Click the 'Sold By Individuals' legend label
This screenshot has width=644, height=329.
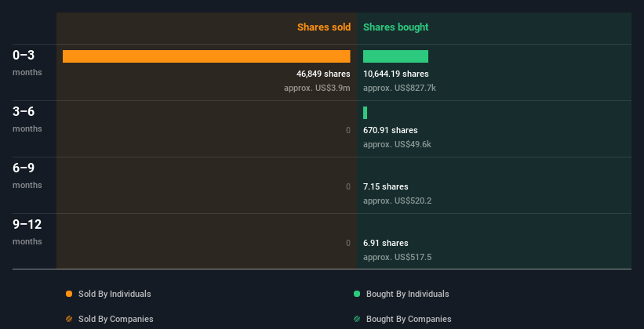click(115, 294)
